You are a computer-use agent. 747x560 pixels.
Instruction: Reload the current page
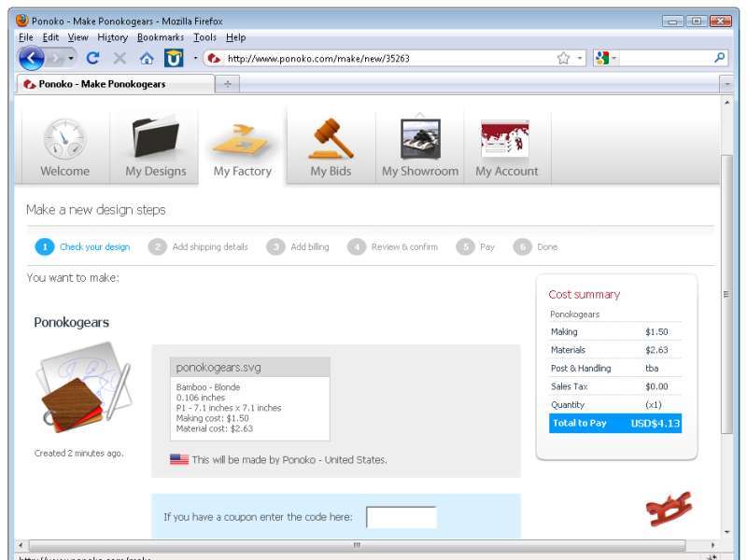pos(92,59)
